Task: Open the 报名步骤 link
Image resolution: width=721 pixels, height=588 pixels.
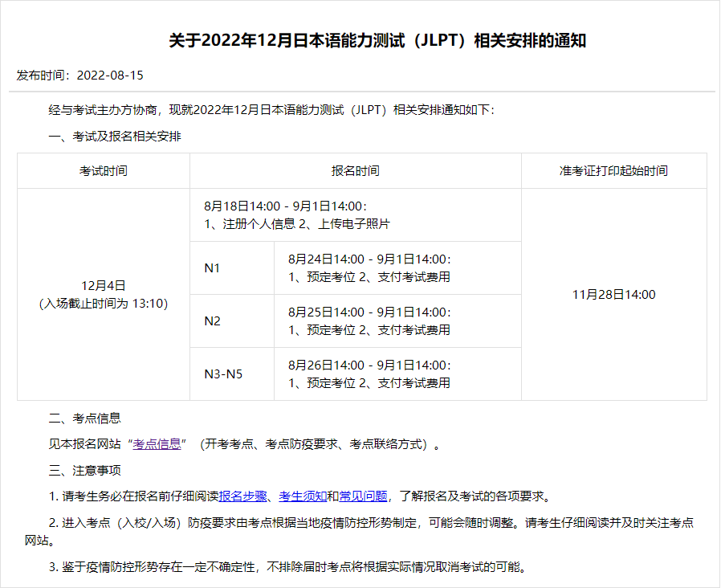Action: 242,496
